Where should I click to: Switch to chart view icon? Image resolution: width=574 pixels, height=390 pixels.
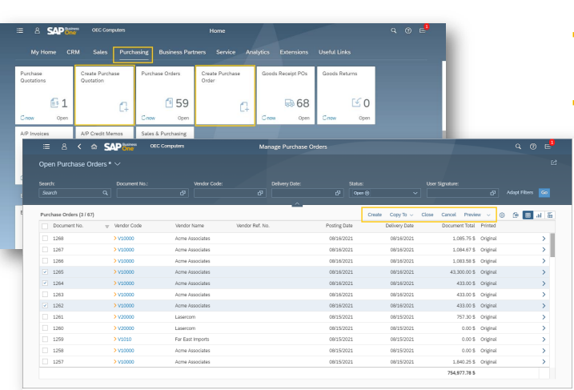coord(539,215)
